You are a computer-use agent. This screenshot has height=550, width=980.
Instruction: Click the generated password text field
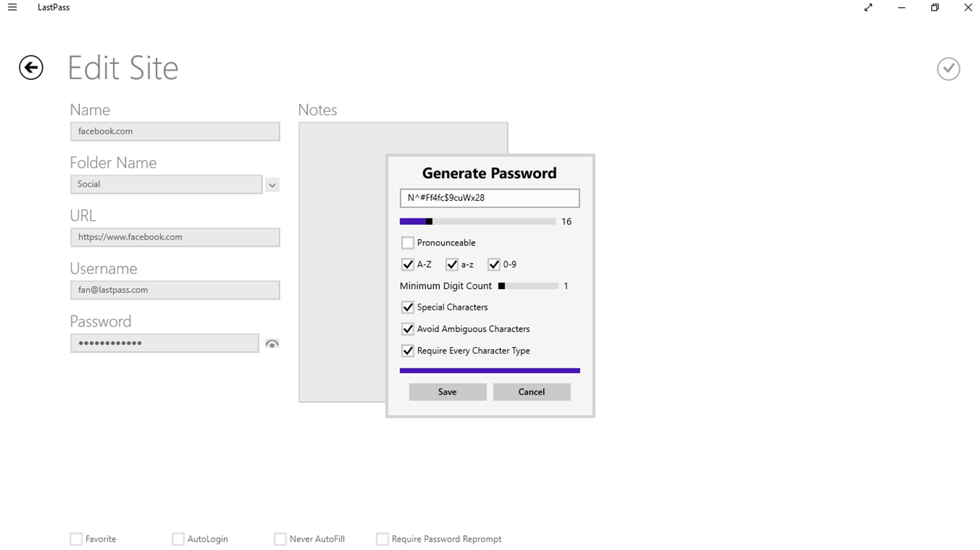(489, 198)
